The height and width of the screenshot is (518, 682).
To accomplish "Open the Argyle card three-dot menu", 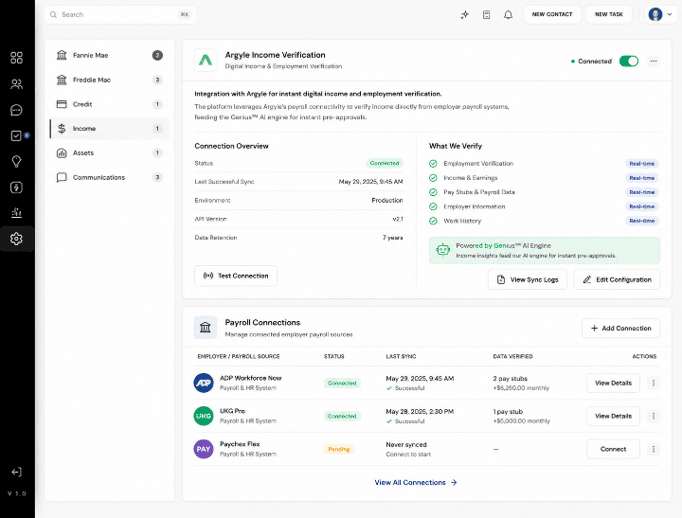I will coord(653,61).
